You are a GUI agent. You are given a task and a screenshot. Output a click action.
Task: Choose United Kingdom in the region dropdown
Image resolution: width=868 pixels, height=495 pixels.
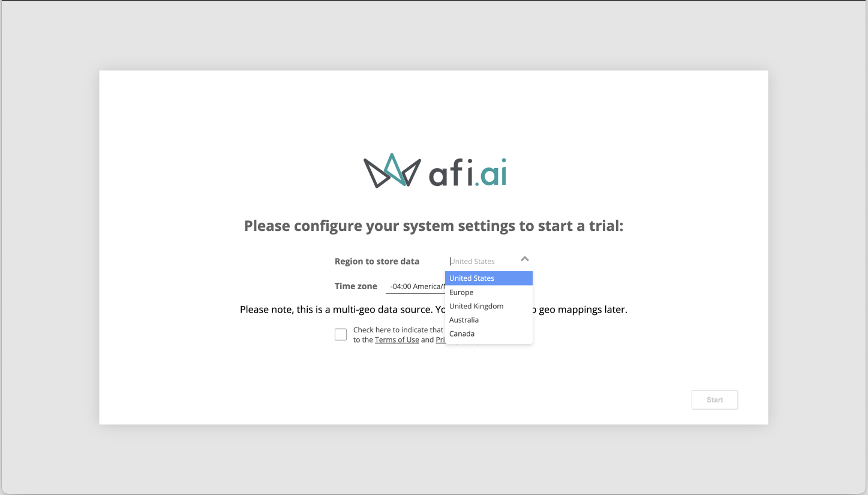(476, 306)
